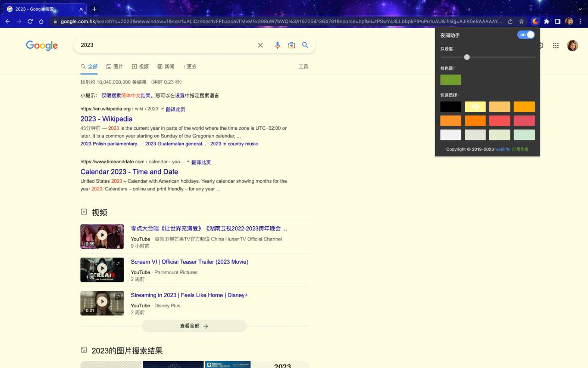Click 翻译此页 next to timeanddate URL
The height and width of the screenshot is (368, 588).
pos(201,162)
